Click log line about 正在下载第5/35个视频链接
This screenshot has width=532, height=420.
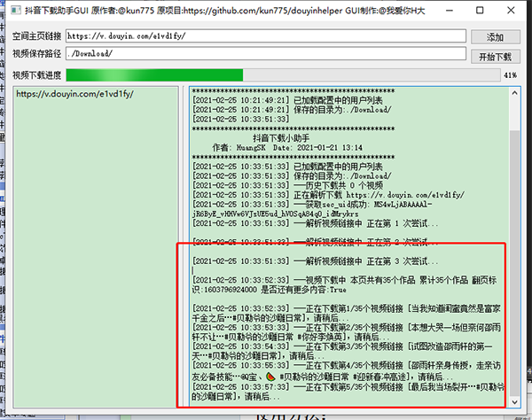pyautogui.click(x=348, y=392)
